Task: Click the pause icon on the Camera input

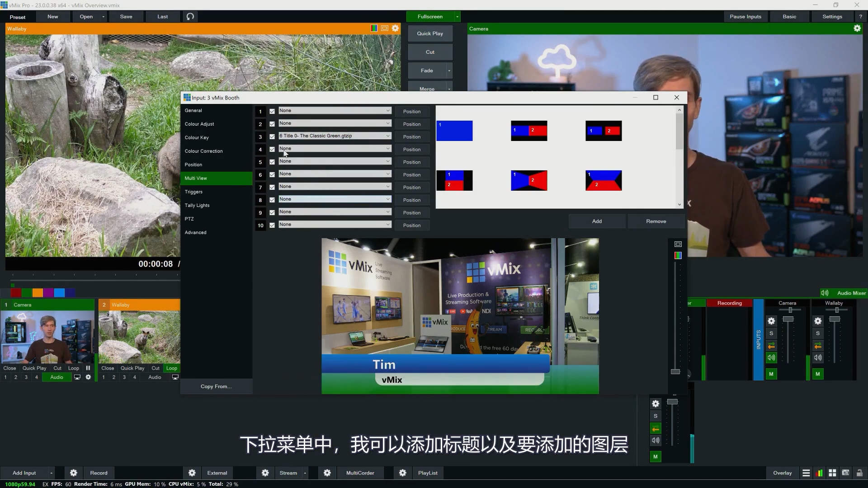Action: tap(88, 368)
